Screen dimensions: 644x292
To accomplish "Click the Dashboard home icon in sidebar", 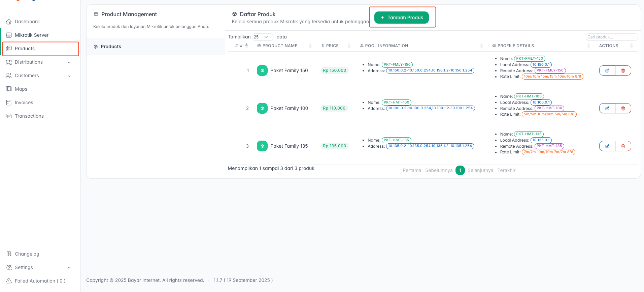I will pyautogui.click(x=9, y=22).
